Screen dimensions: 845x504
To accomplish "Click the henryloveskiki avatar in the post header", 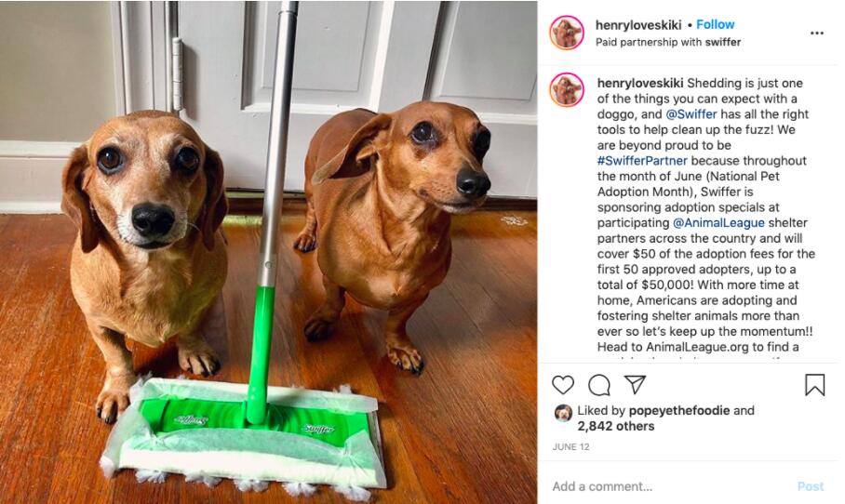I will (x=567, y=33).
